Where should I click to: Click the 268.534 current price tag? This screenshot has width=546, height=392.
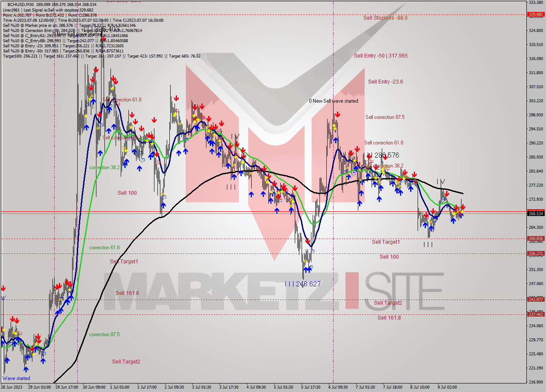click(x=536, y=213)
